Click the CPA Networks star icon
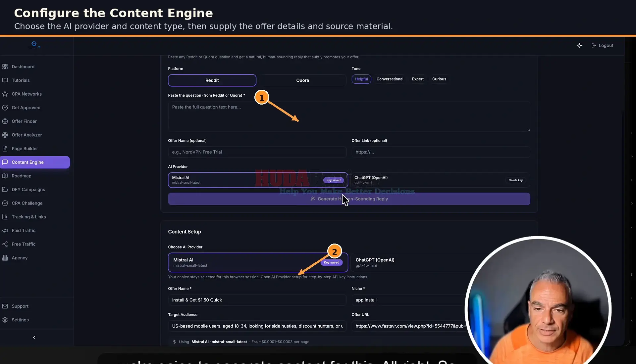Screen dimensions: 636x364 pyautogui.click(x=5, y=94)
